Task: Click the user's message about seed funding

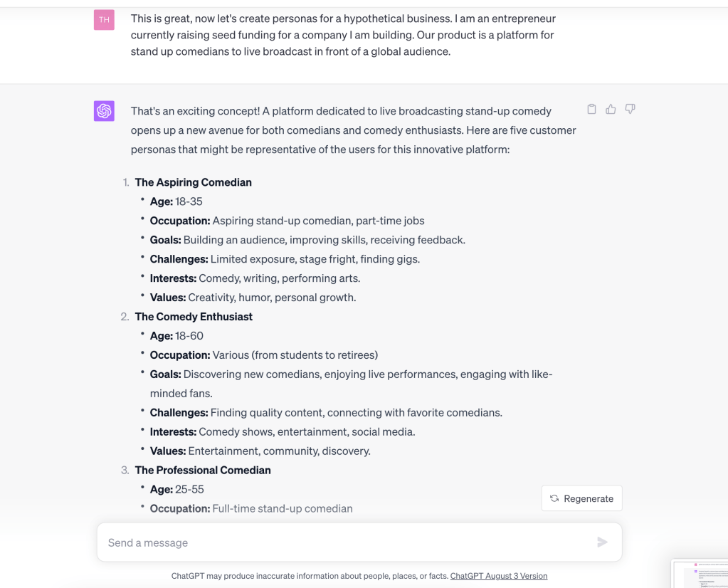Action: click(x=343, y=35)
